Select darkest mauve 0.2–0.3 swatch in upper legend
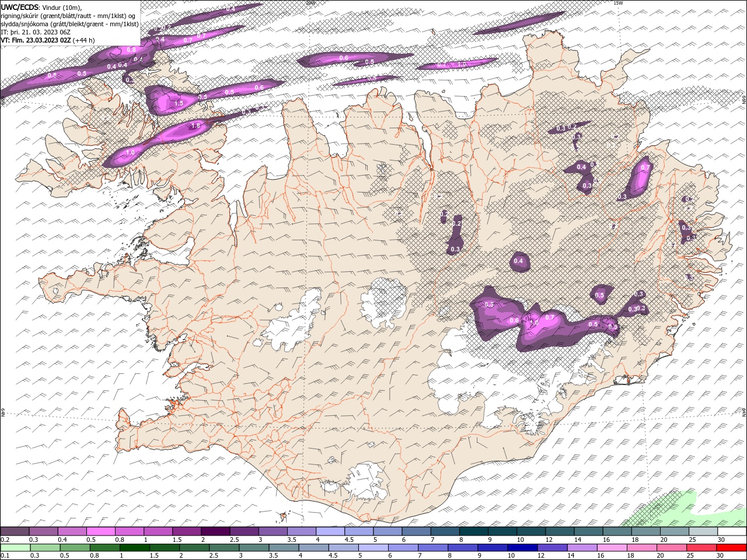The height and width of the screenshot is (560, 747). pos(15,531)
